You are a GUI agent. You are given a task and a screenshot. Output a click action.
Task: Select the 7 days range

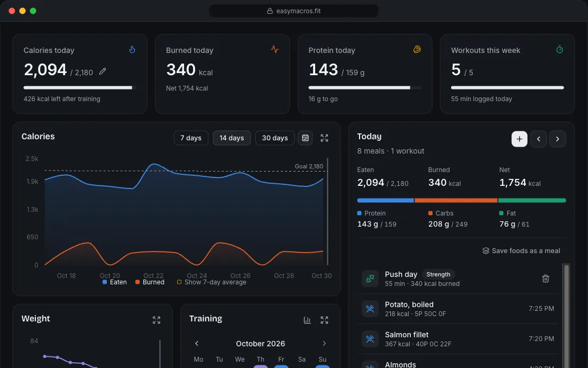(191, 138)
